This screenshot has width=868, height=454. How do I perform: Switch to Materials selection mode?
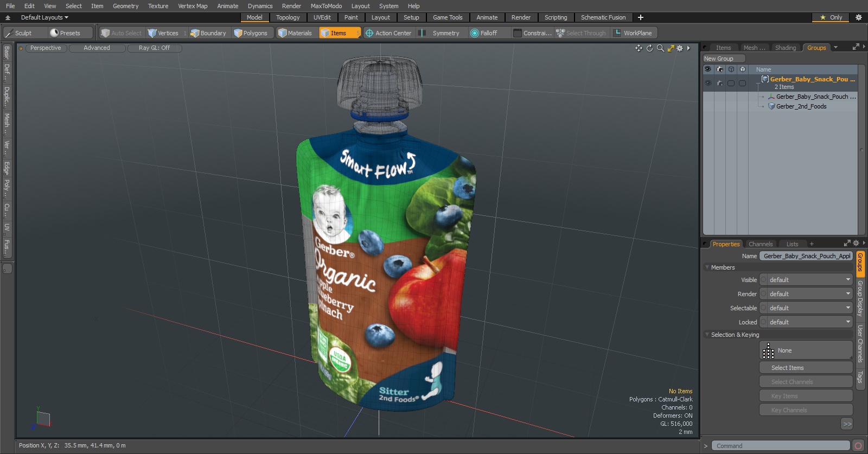pos(295,33)
